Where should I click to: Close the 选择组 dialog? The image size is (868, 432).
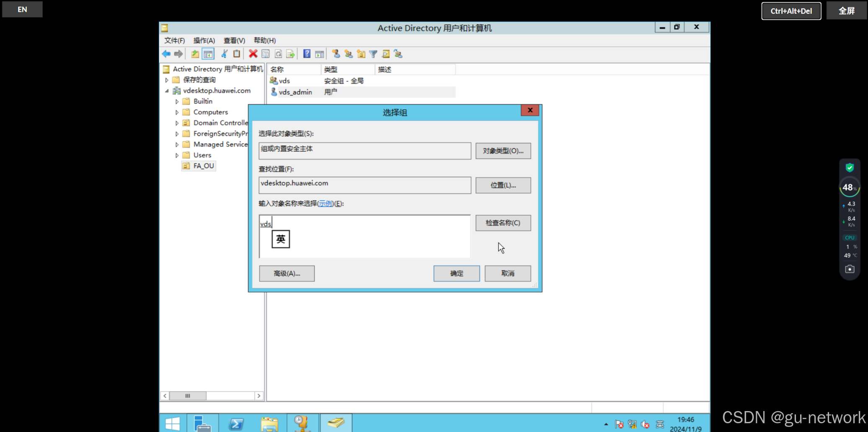pyautogui.click(x=530, y=110)
